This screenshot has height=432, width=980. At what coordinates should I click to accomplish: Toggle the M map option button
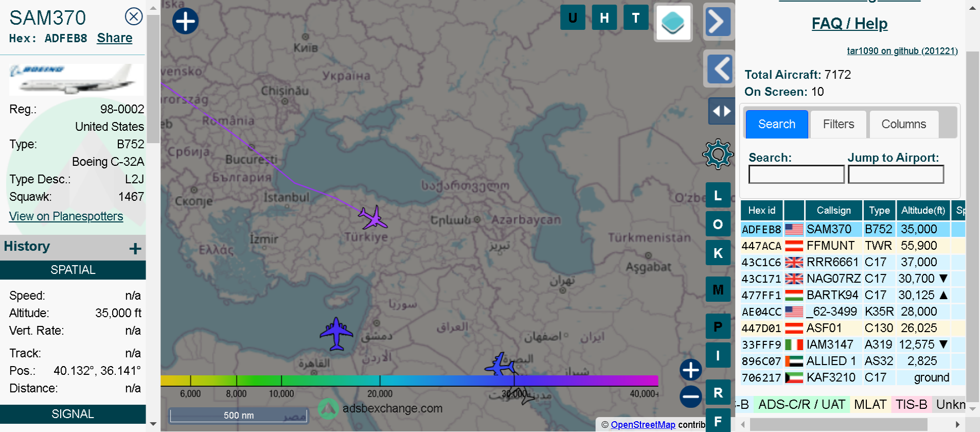718,289
